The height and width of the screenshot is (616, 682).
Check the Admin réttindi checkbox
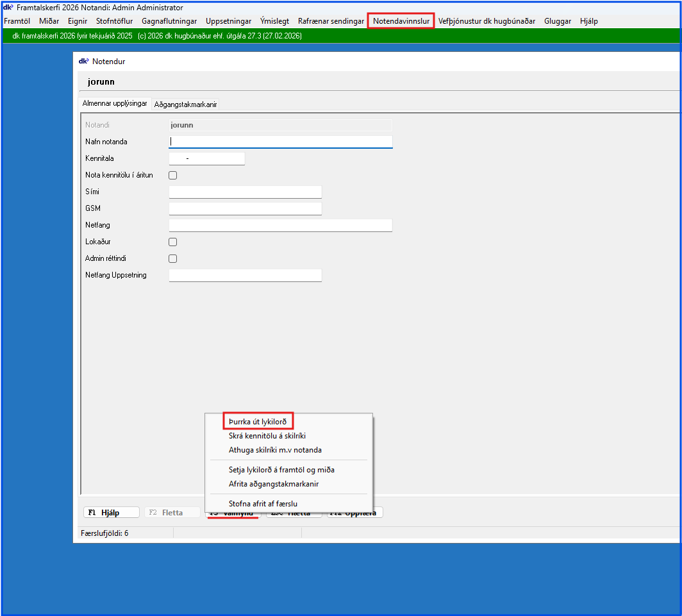(172, 259)
